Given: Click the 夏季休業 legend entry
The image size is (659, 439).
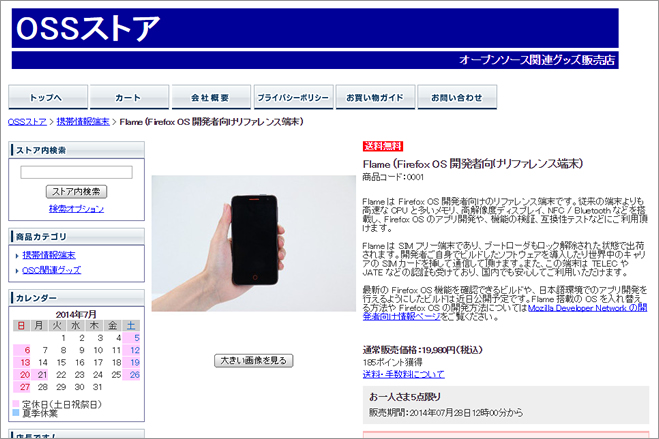Looking at the screenshot, I should (40, 413).
